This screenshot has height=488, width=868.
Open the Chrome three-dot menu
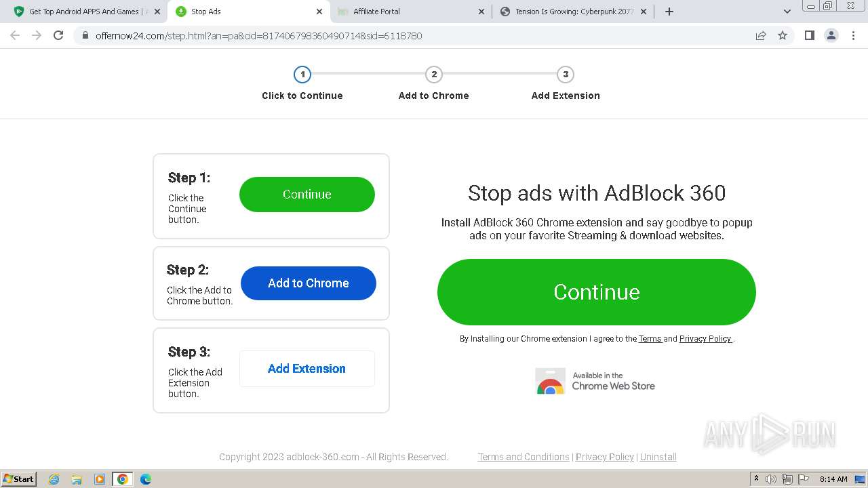tap(853, 35)
